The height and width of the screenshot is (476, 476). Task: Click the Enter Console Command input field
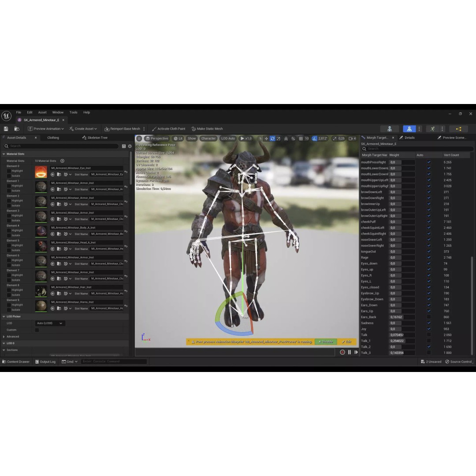[x=114, y=361]
